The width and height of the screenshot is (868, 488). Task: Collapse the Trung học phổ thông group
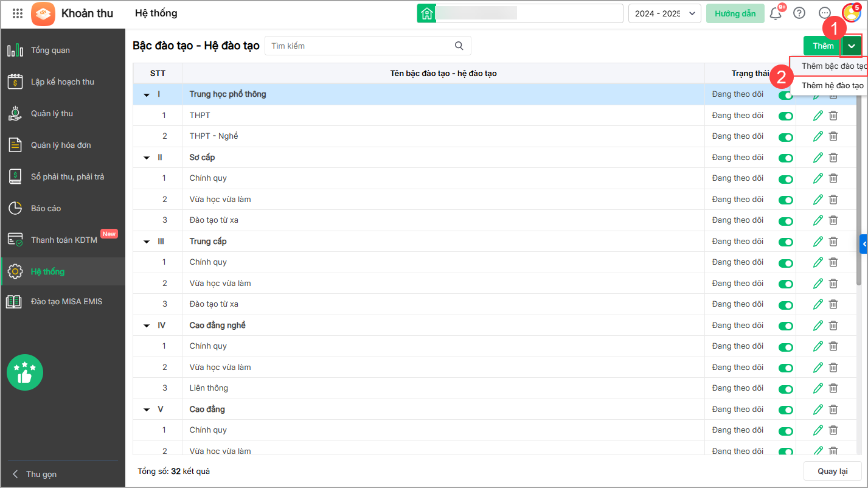147,95
